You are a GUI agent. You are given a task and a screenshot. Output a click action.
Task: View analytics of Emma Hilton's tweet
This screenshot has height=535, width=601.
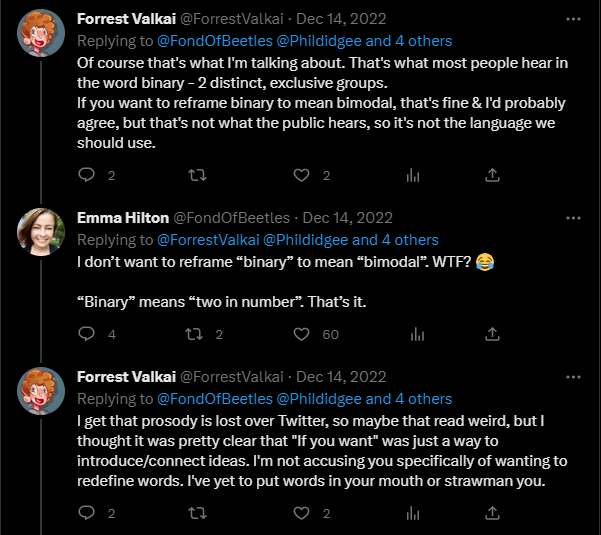417,334
